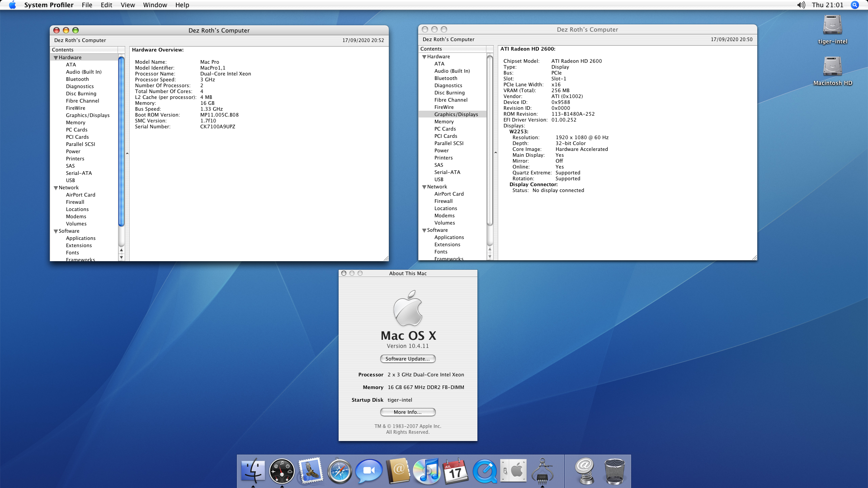The image size is (868, 488).
Task: Open Finder from the dock
Action: pyautogui.click(x=253, y=471)
